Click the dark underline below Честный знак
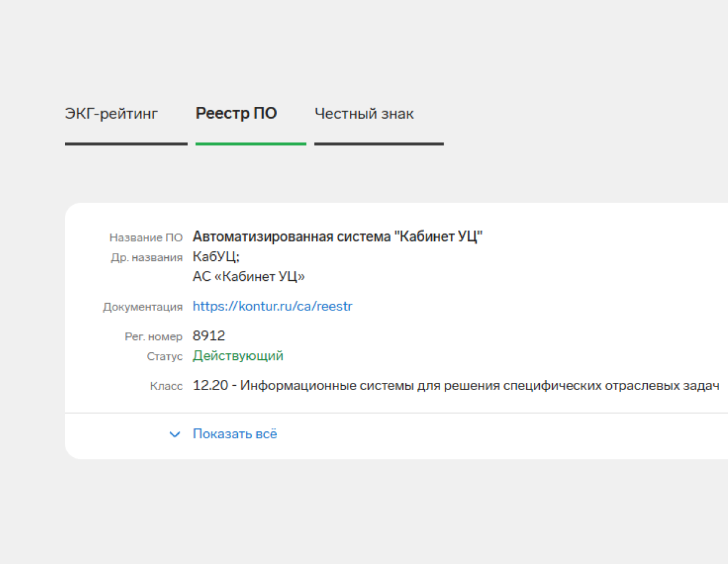Screen dimensions: 728x564 (x=379, y=143)
